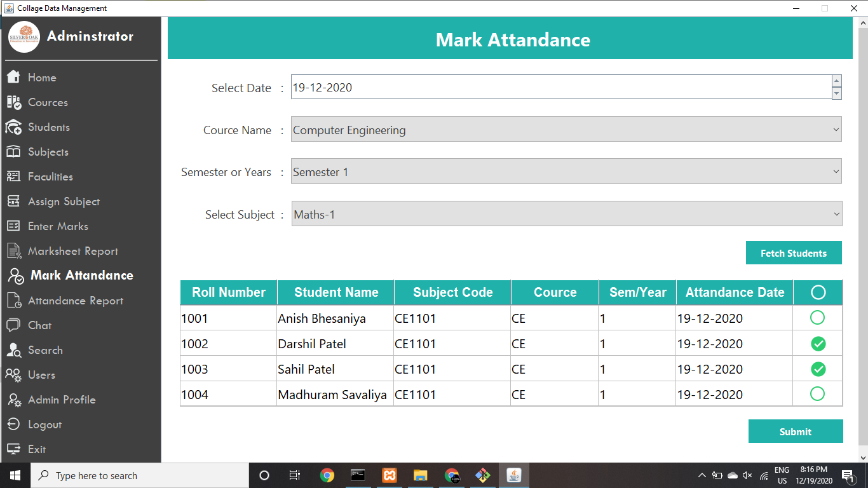Click the Home house icon in sidebar
This screenshot has height=488, width=868.
pyautogui.click(x=14, y=77)
